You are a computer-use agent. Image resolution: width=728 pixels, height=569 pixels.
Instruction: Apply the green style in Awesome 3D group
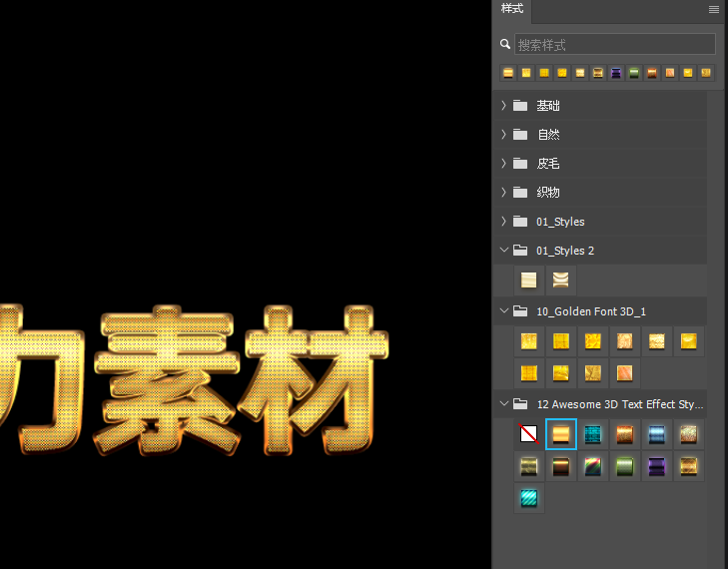[x=624, y=466]
